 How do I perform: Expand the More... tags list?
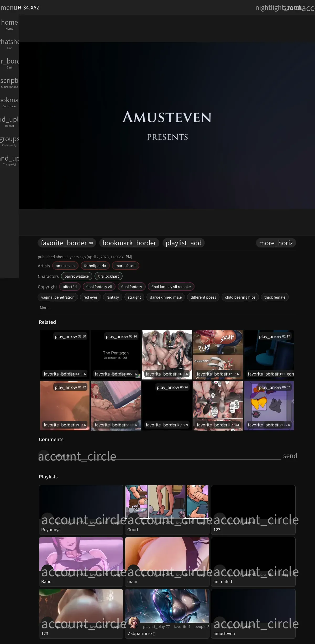point(46,308)
